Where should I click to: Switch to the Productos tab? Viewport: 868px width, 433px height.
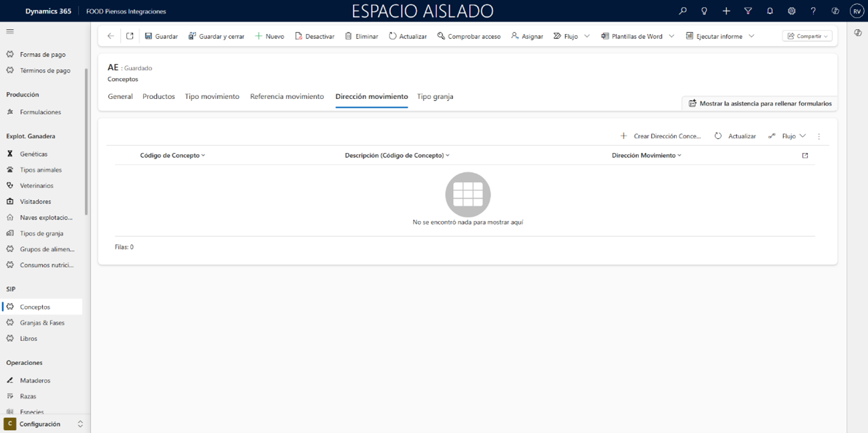[x=158, y=96]
